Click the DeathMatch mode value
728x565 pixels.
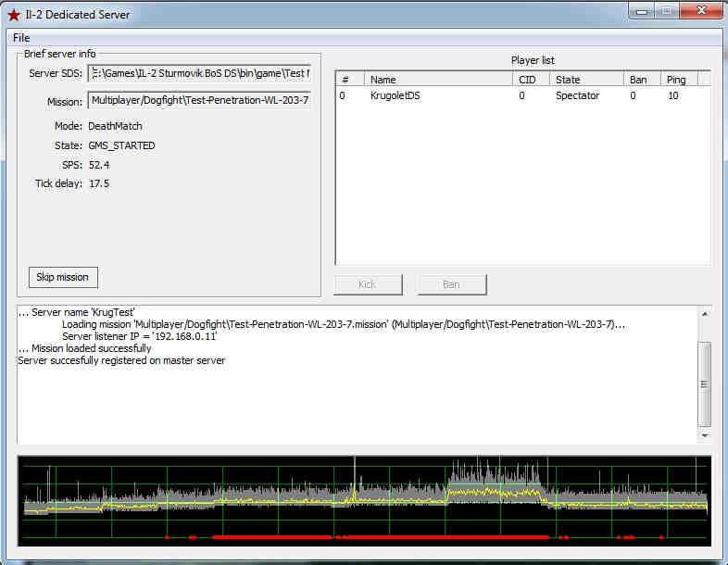[x=115, y=126]
